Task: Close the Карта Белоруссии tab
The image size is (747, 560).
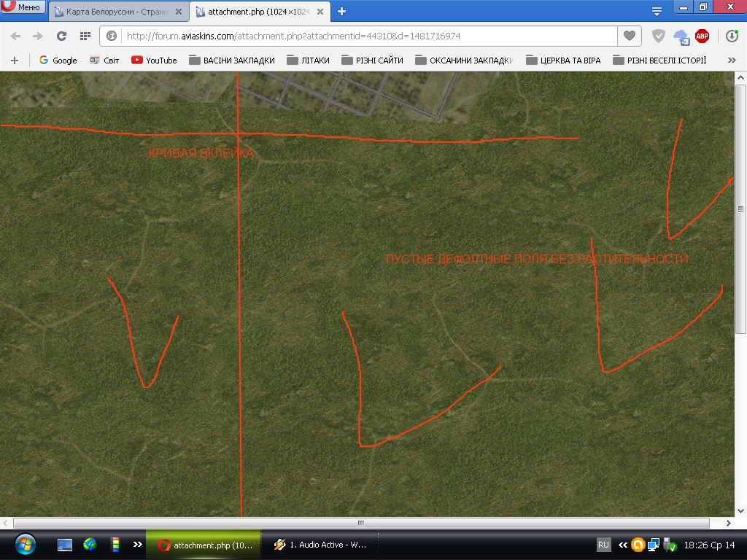Action: pos(179,12)
